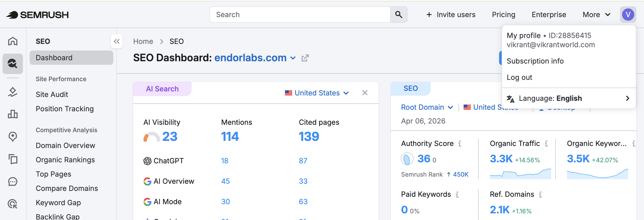The image size is (644, 220).
Task: Open the Pricing link
Action: click(503, 15)
